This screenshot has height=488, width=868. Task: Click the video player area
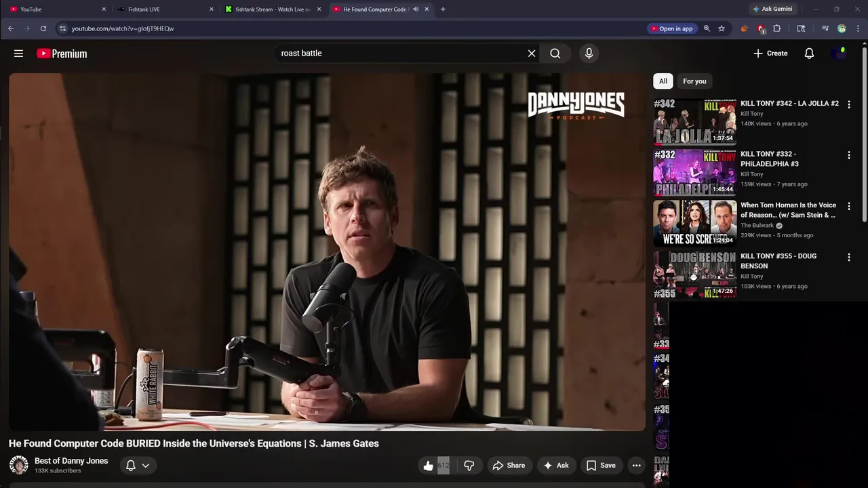(327, 252)
